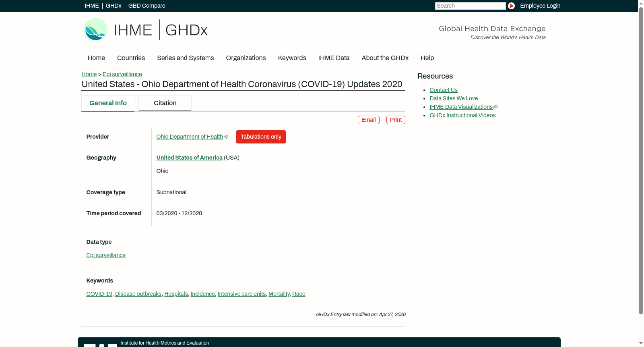Click the page title heading text
644x347 pixels.
pyautogui.click(x=242, y=84)
